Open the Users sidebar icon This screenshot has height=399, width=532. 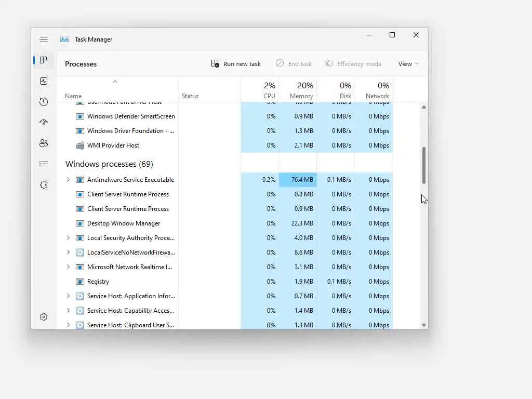[x=44, y=143]
